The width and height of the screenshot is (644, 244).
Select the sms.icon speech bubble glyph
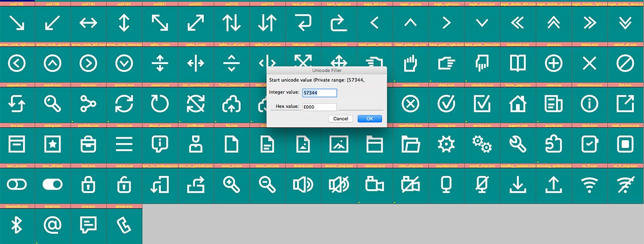tap(88, 226)
